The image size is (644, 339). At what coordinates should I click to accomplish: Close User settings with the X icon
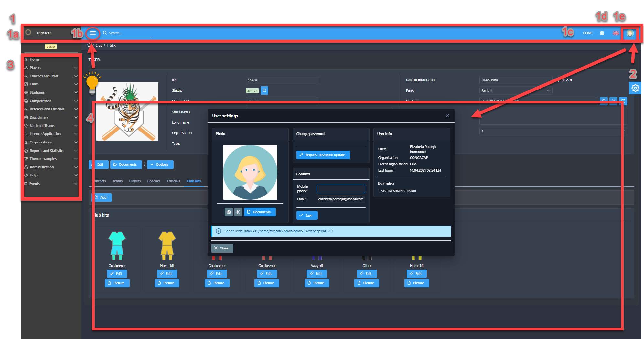tap(447, 116)
